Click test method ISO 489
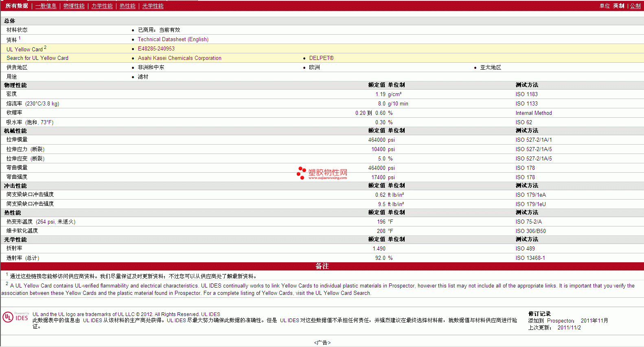644x347 pixels. click(526, 248)
